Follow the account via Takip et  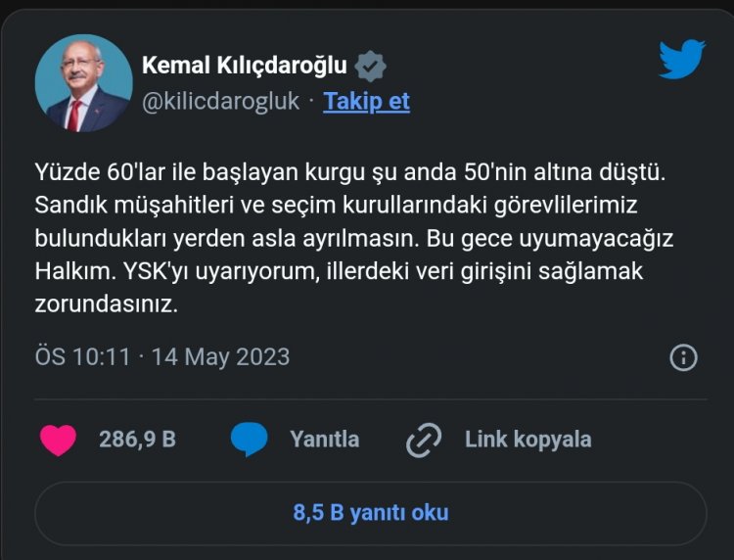pos(366,101)
